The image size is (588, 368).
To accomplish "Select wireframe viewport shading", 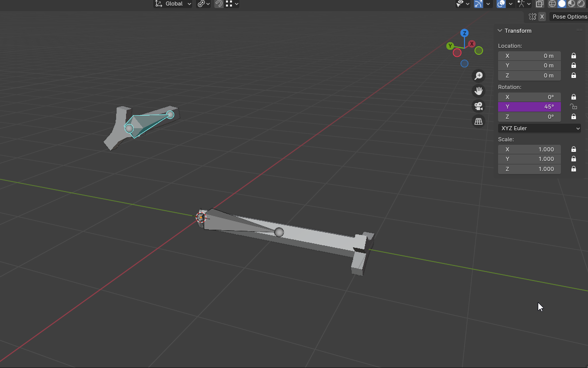I will pyautogui.click(x=552, y=4).
